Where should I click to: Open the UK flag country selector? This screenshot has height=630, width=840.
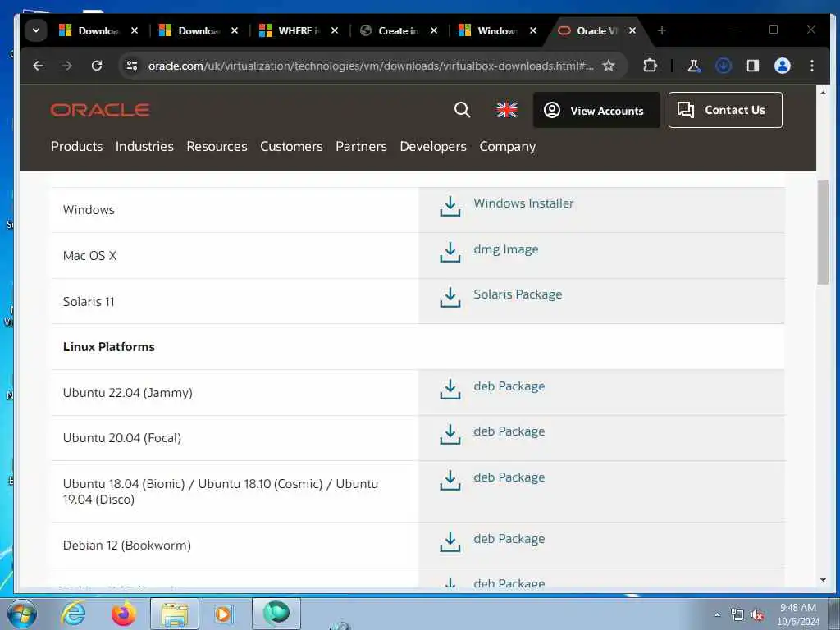point(506,110)
